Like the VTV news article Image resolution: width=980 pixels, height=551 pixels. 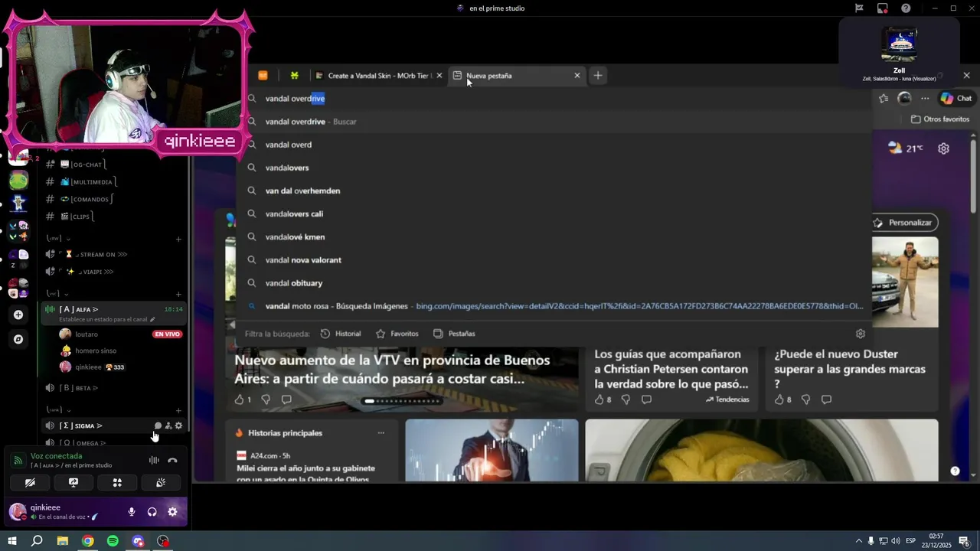pos(239,399)
